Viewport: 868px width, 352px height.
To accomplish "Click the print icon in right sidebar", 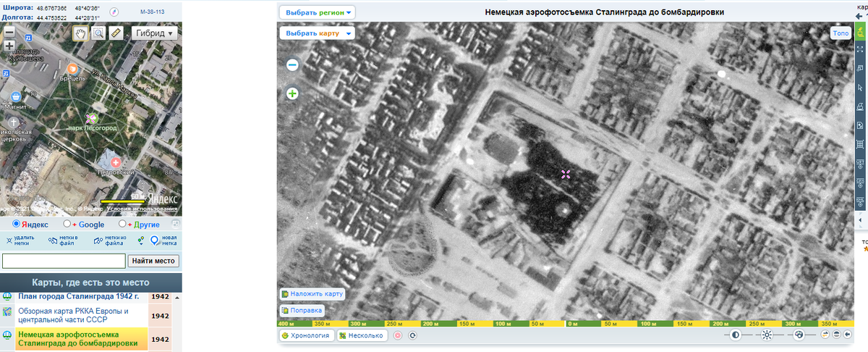I will 861,106.
